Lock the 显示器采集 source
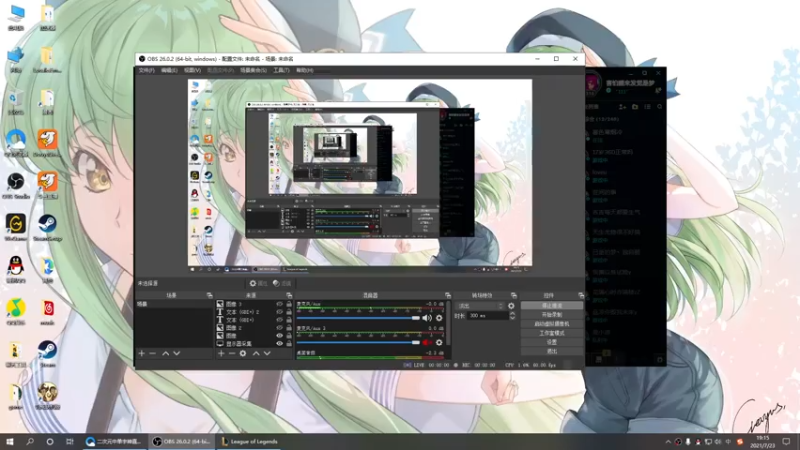Viewport: 800px width, 450px height. click(289, 343)
